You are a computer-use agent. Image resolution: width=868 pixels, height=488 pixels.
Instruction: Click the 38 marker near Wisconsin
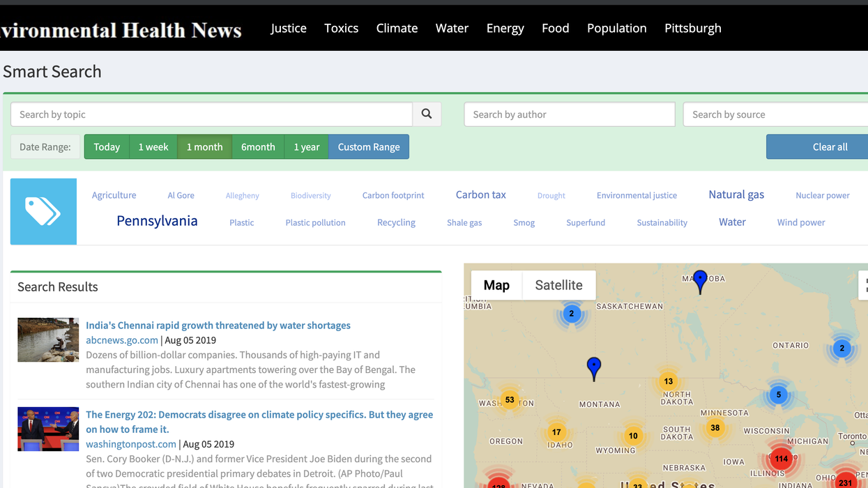(x=715, y=428)
